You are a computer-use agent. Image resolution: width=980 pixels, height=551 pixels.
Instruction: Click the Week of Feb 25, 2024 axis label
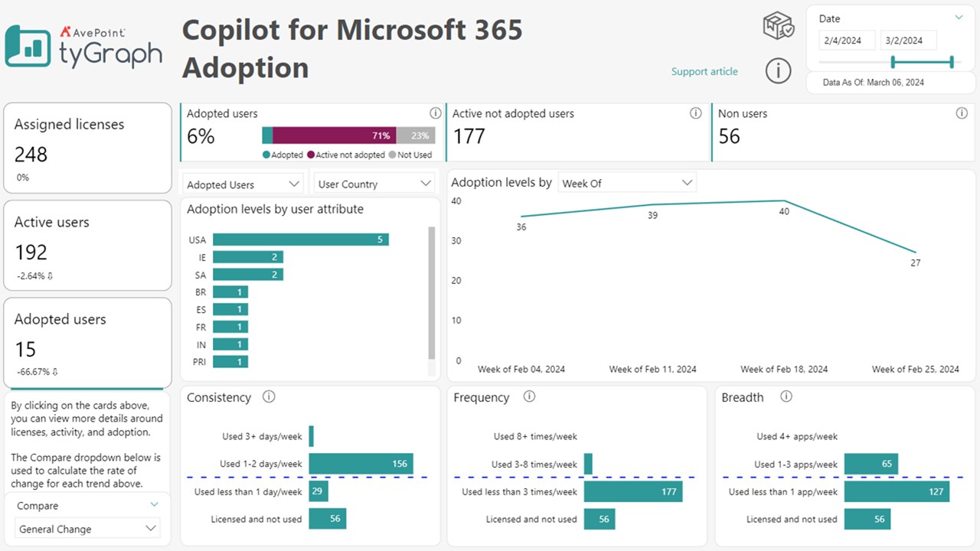click(x=916, y=369)
